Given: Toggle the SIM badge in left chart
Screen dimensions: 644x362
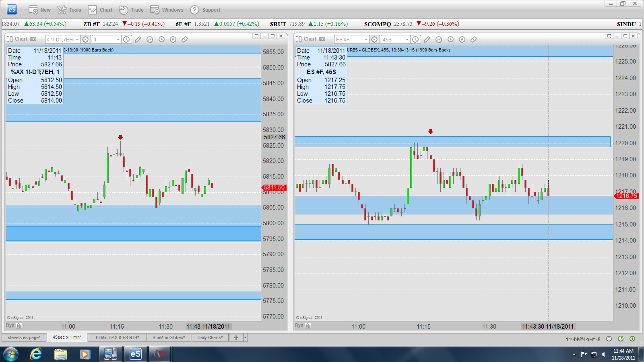Looking at the screenshot, I should pyautogui.click(x=33, y=39).
